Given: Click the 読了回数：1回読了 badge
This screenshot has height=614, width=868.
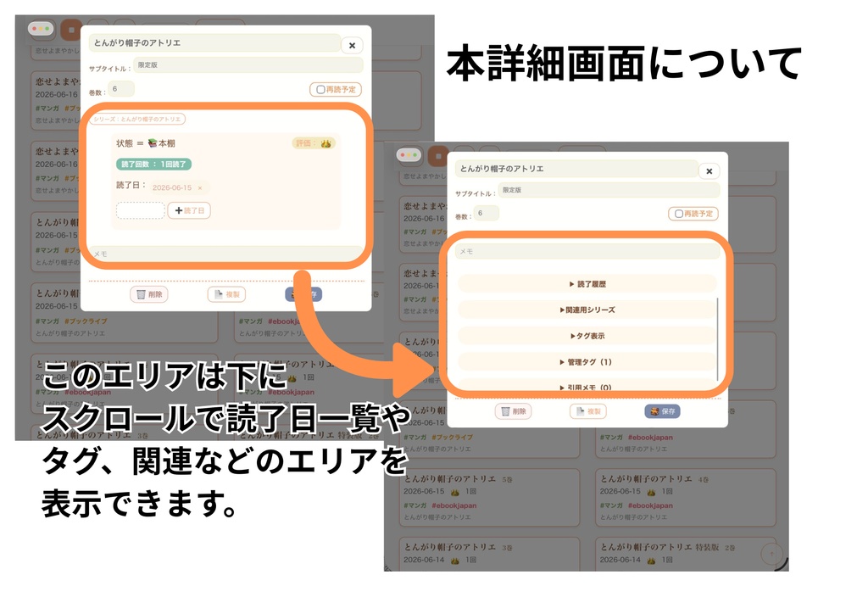Looking at the screenshot, I should click(x=154, y=165).
